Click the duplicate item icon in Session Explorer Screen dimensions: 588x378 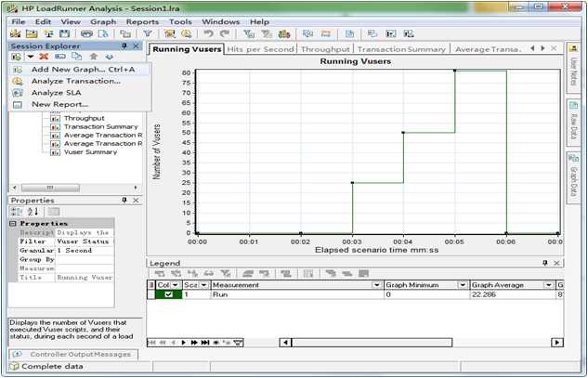(x=77, y=57)
